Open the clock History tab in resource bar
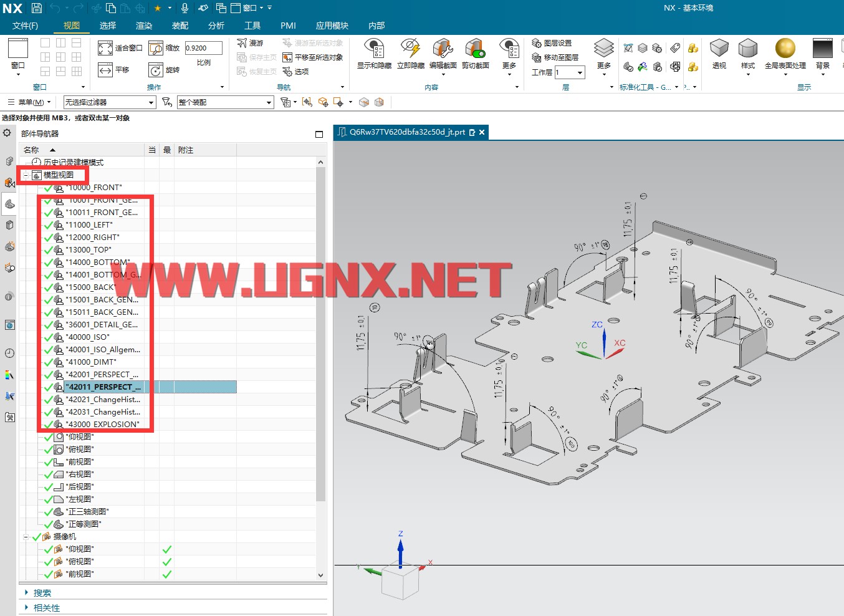This screenshot has width=844, height=616. [9, 353]
